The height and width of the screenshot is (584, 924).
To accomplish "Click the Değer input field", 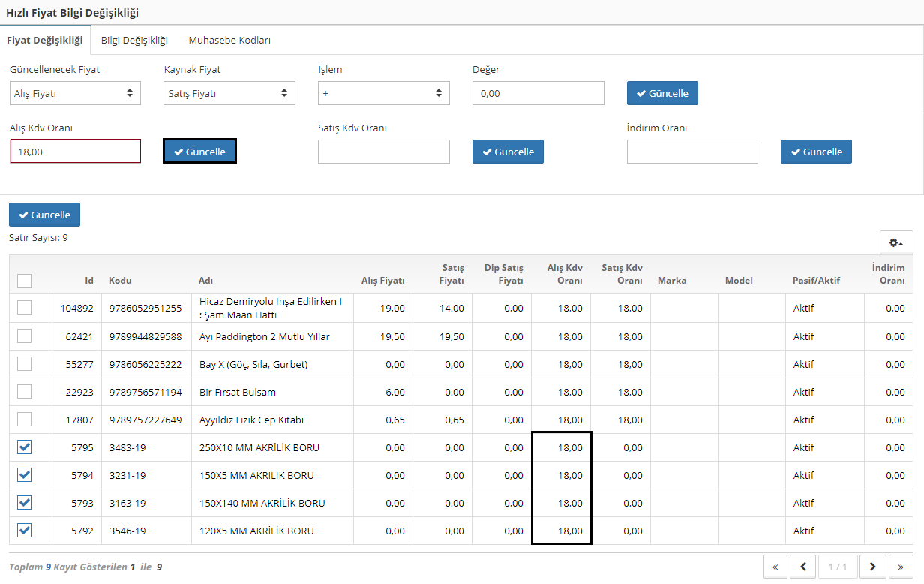I will click(x=538, y=93).
